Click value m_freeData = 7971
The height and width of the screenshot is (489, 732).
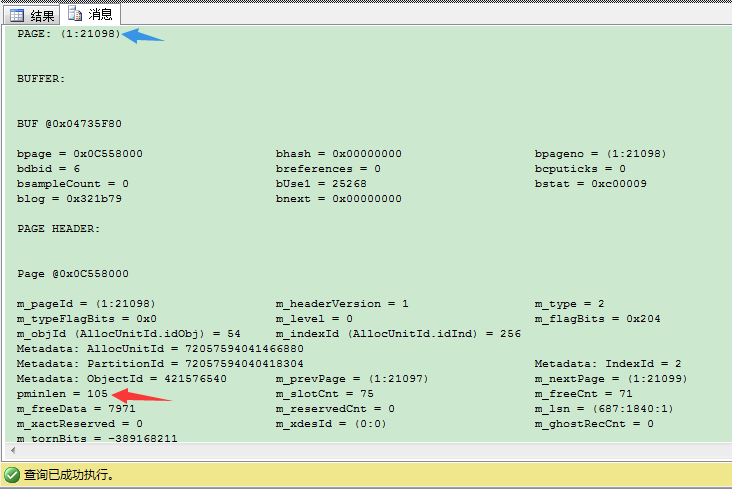pos(76,408)
